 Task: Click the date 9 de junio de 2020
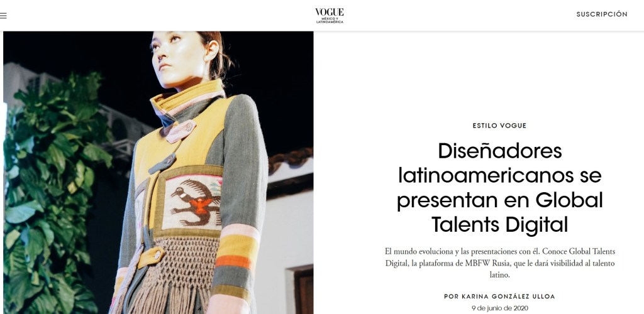(x=500, y=308)
